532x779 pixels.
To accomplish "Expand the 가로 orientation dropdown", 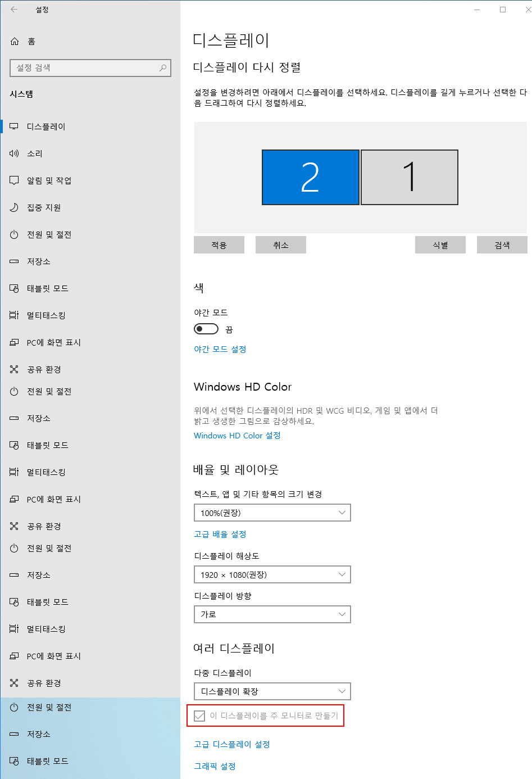I will point(272,614).
